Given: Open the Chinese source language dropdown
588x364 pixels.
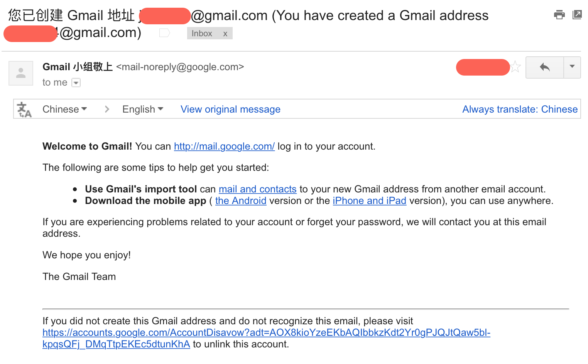Looking at the screenshot, I should pos(64,110).
